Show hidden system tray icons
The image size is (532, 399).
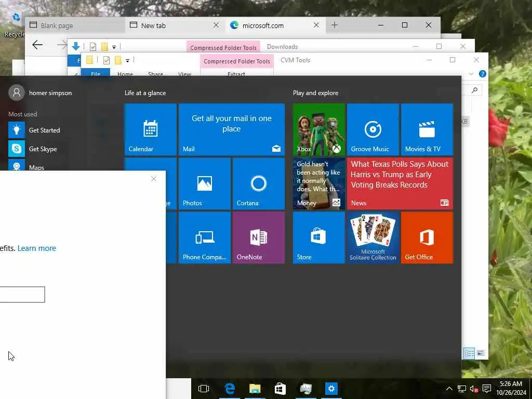point(449,389)
